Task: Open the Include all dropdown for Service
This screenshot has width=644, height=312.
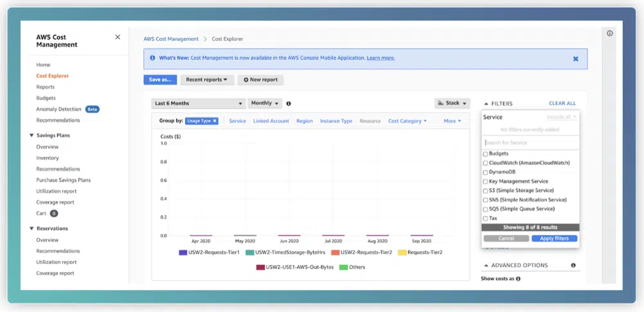Action: coord(562,117)
